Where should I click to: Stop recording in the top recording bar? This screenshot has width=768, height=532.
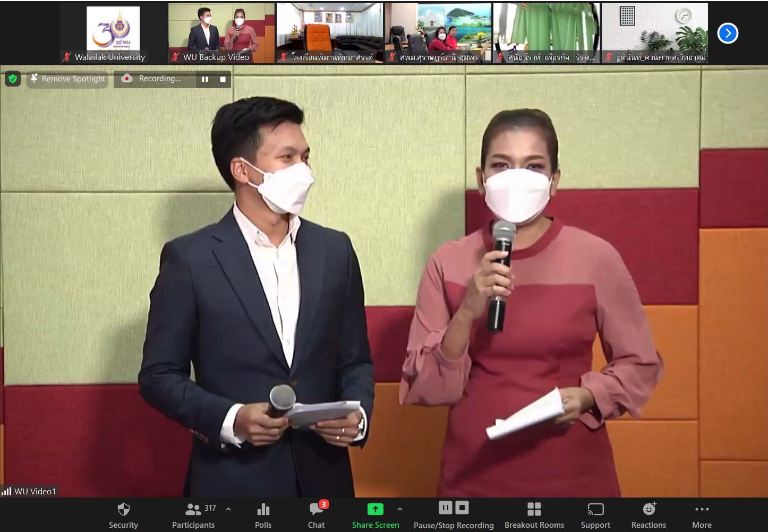click(223, 79)
